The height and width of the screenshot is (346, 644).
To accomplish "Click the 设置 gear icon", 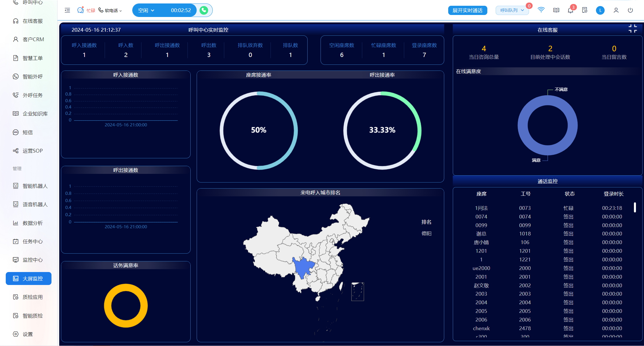I will click(16, 334).
